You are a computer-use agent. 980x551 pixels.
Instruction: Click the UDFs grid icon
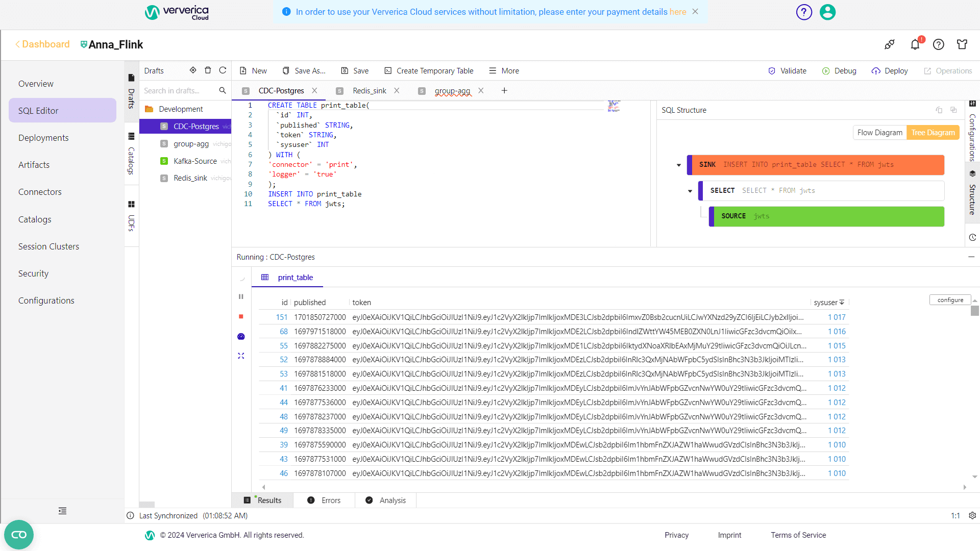click(x=131, y=204)
